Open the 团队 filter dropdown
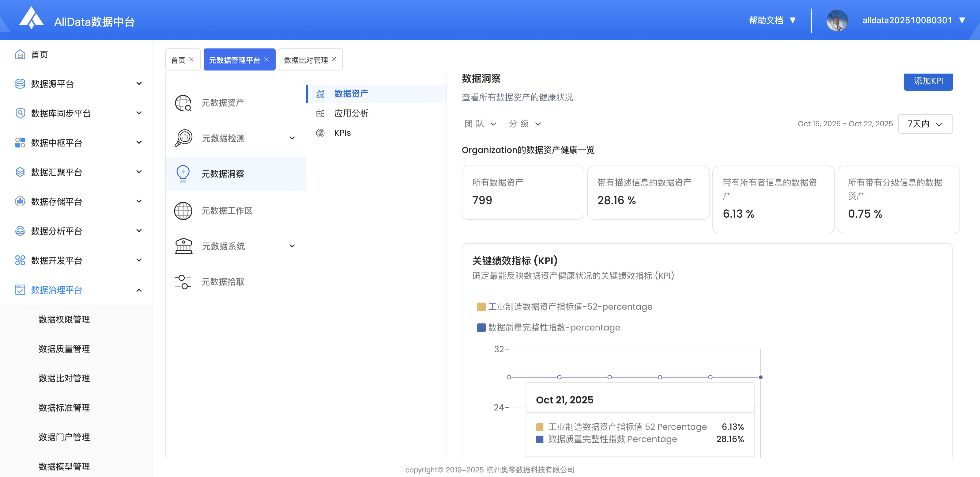This screenshot has height=477, width=980. [480, 124]
